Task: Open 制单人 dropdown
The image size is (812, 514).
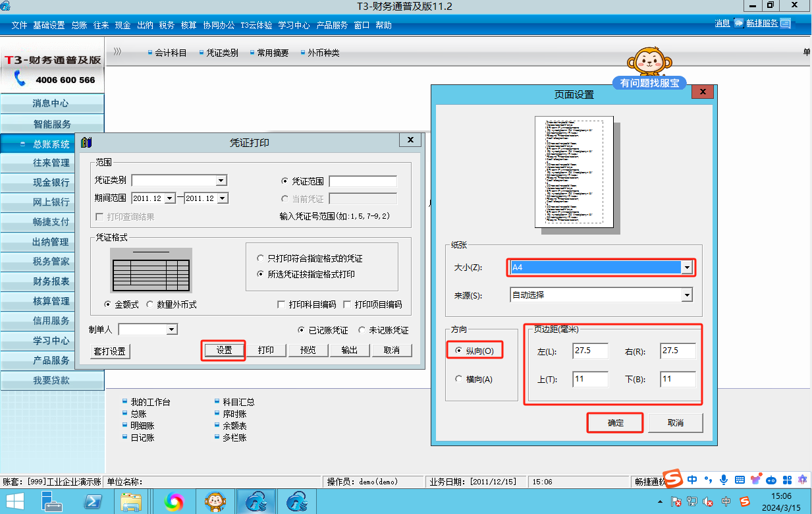Action: [x=172, y=329]
